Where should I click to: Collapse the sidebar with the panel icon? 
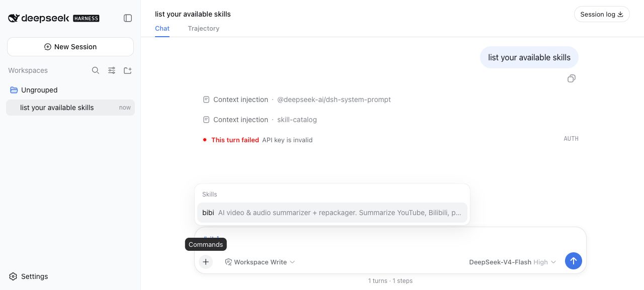point(128,18)
